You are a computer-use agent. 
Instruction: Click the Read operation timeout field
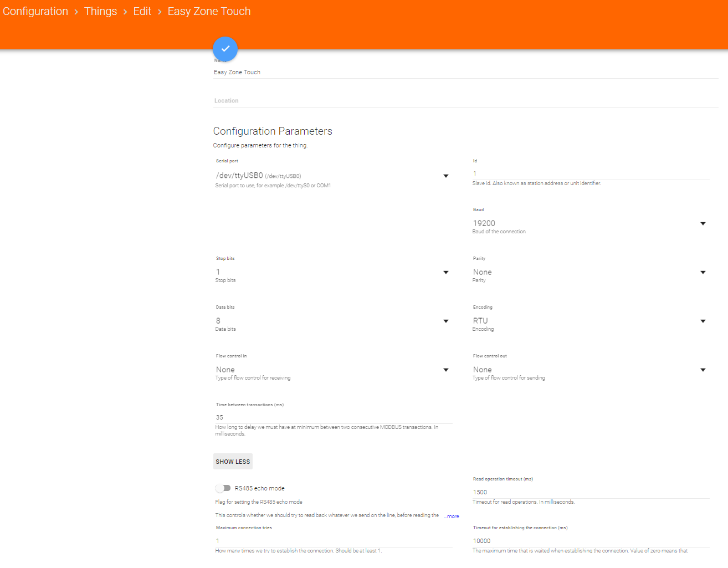pyautogui.click(x=590, y=492)
